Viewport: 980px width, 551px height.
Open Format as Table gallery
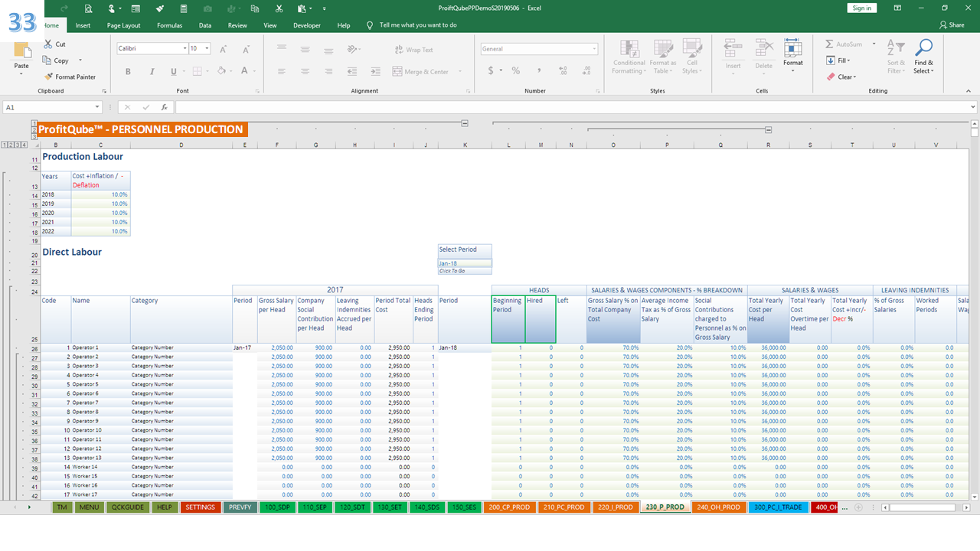tap(663, 57)
